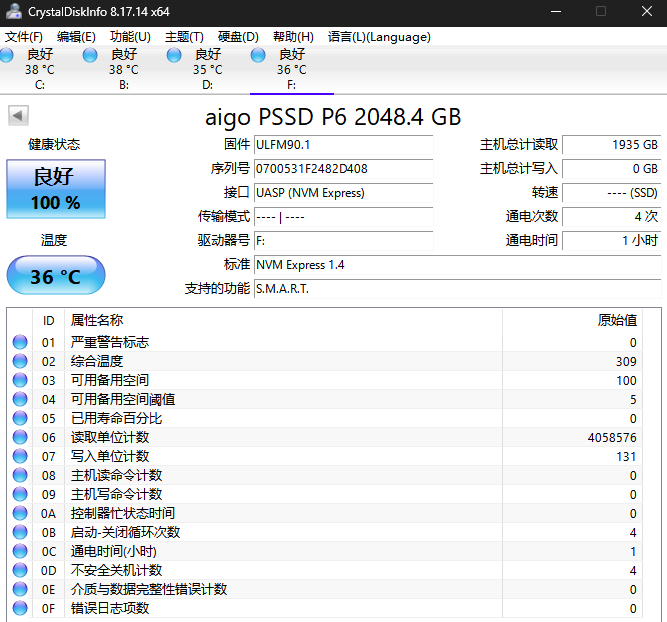Click status orb for attribute 0D 不安全关机计数

[20, 570]
